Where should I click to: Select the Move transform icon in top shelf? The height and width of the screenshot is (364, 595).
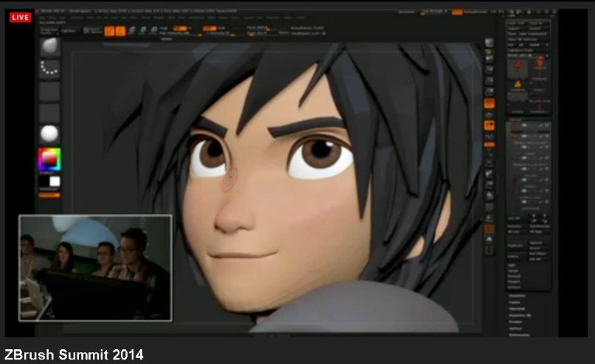click(132, 31)
